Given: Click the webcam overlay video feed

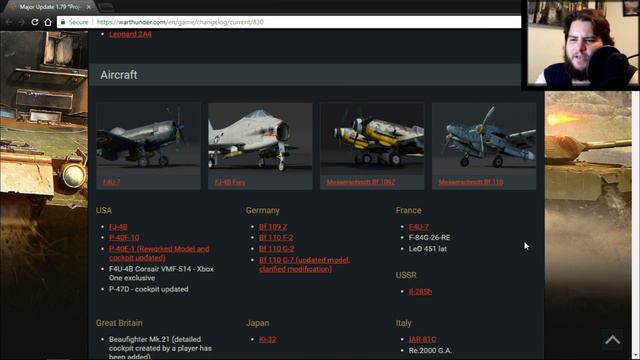Looking at the screenshot, I should [582, 43].
